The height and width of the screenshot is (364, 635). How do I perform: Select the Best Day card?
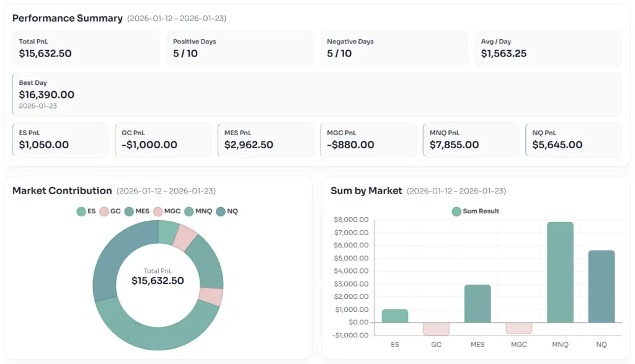click(x=316, y=94)
